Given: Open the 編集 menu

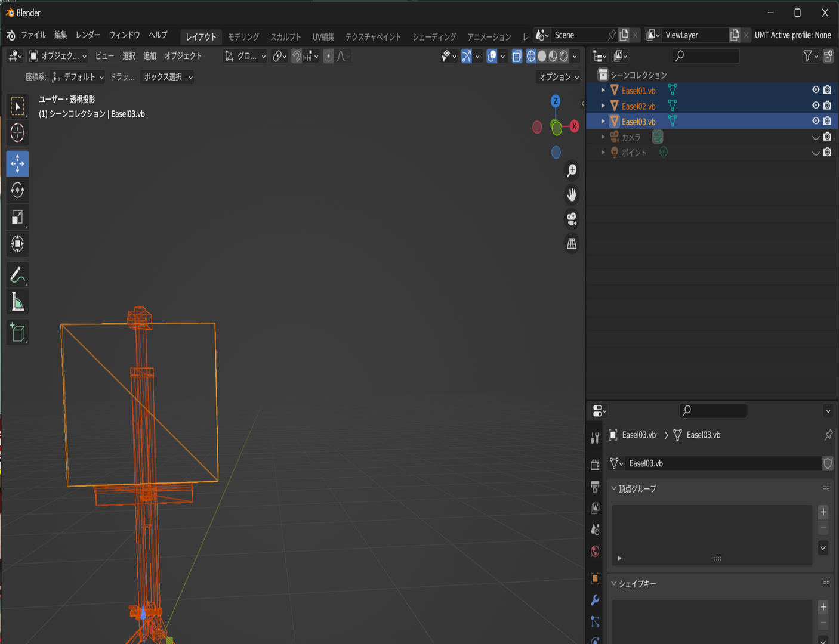Looking at the screenshot, I should pyautogui.click(x=61, y=35).
